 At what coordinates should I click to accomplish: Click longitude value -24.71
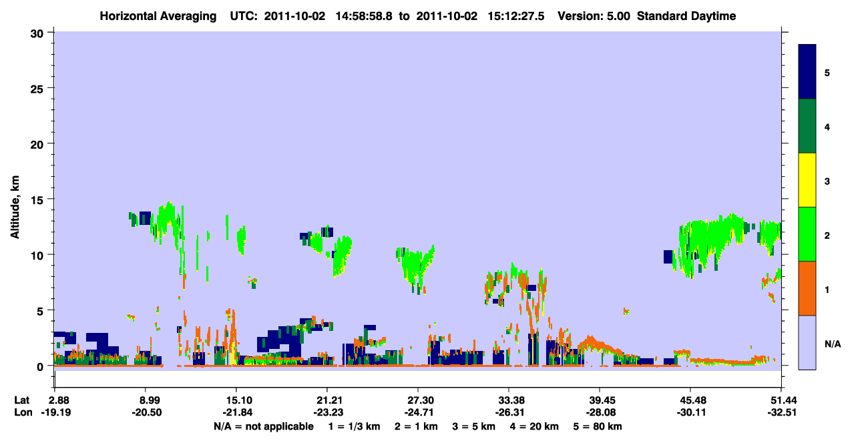418,412
